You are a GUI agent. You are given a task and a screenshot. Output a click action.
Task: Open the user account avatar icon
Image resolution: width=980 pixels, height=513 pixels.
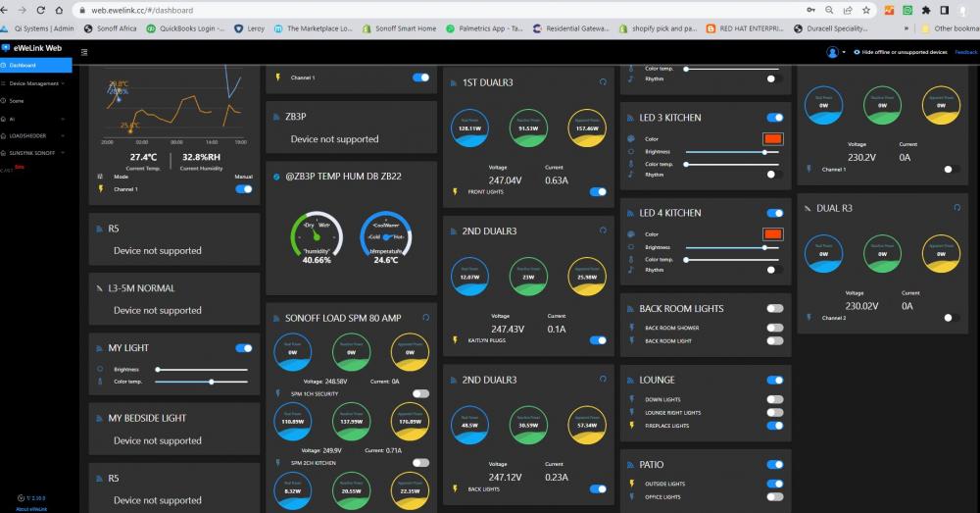pos(832,52)
